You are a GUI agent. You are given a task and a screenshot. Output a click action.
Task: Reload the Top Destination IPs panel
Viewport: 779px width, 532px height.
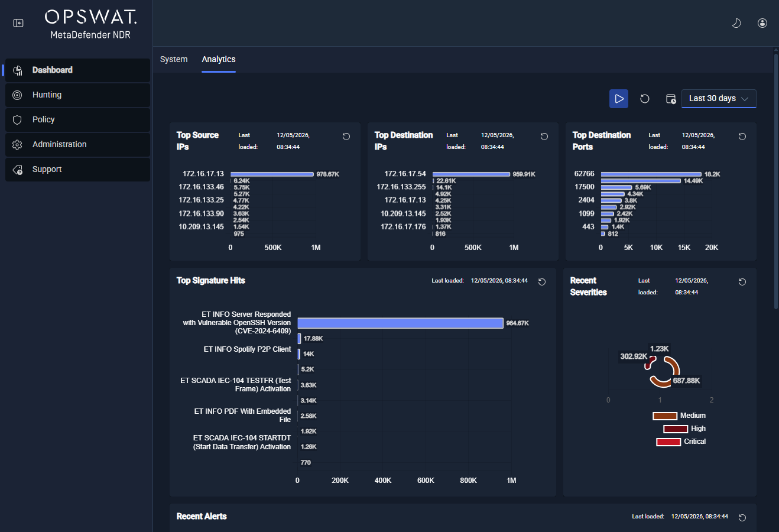(x=544, y=137)
